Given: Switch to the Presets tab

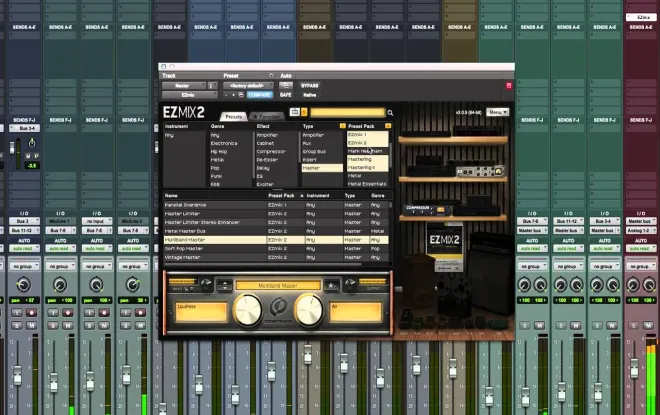Looking at the screenshot, I should [x=234, y=116].
